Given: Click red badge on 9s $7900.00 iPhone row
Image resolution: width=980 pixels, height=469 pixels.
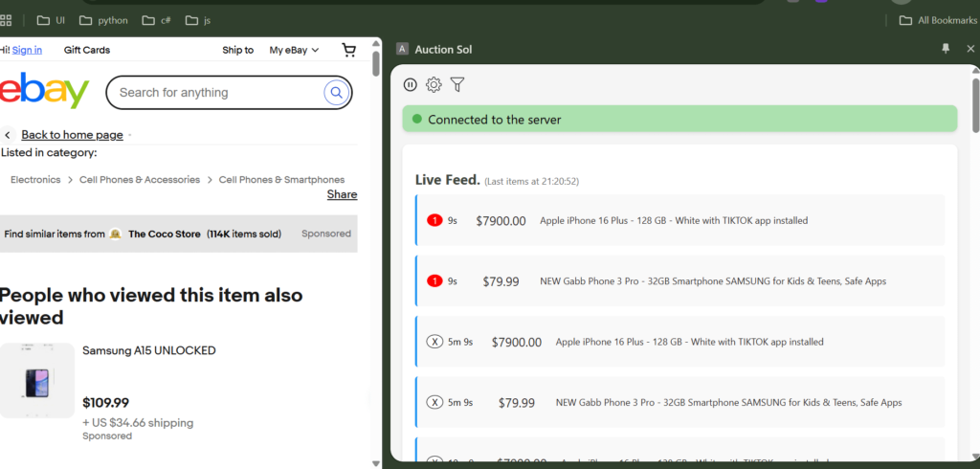Looking at the screenshot, I should coord(434,221).
